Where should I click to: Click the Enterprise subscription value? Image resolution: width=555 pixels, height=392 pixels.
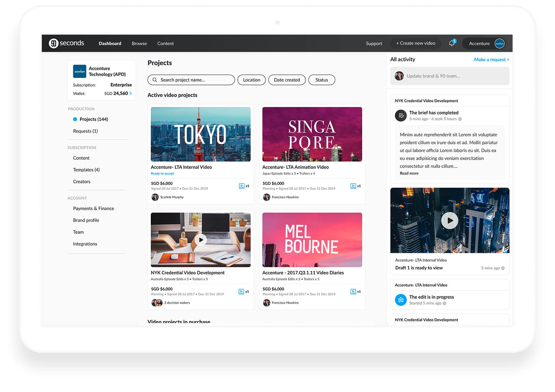(121, 85)
